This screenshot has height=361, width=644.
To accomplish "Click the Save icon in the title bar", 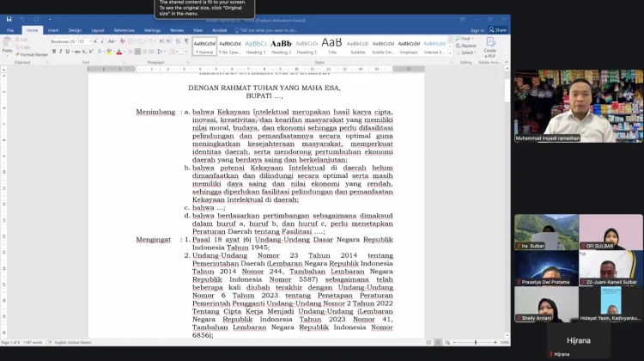I will click(x=9, y=19).
